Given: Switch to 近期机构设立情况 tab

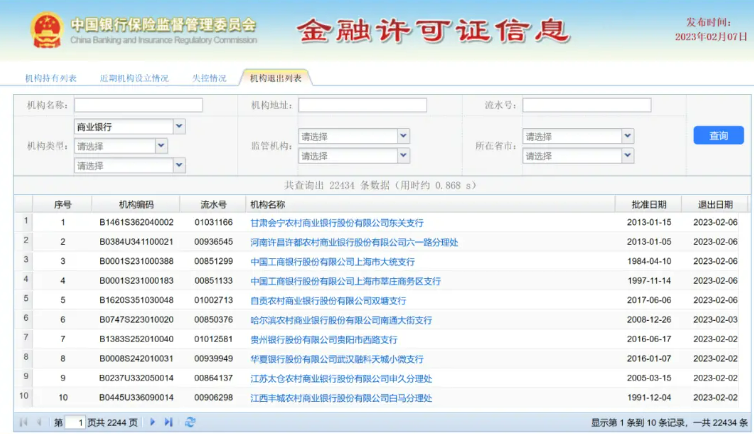Looking at the screenshot, I should click(x=134, y=78).
